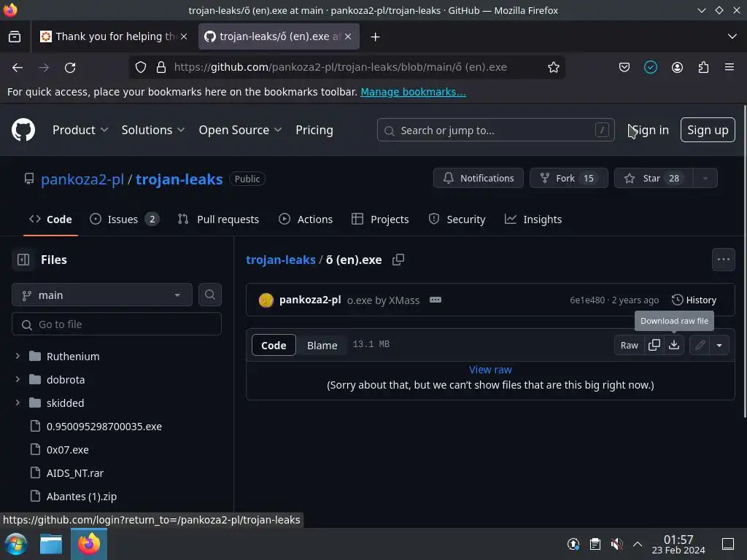Open the Star lists dropdown arrow
Screen dimensions: 747x560
[705, 178]
